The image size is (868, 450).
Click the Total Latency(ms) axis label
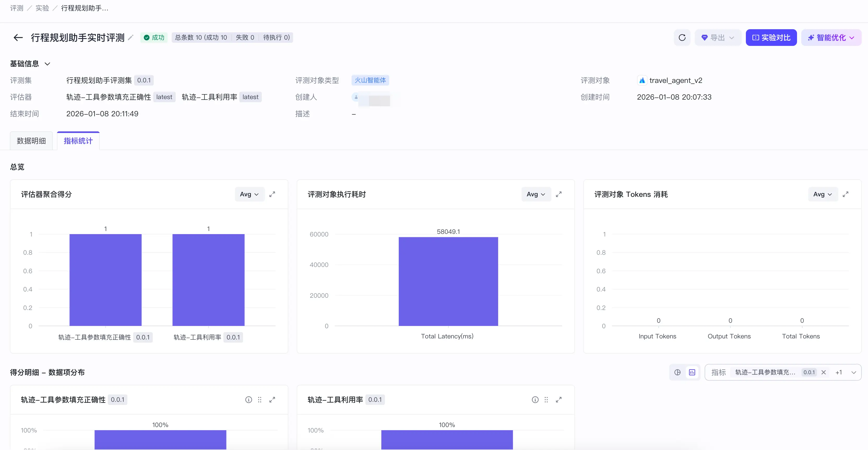pos(447,336)
